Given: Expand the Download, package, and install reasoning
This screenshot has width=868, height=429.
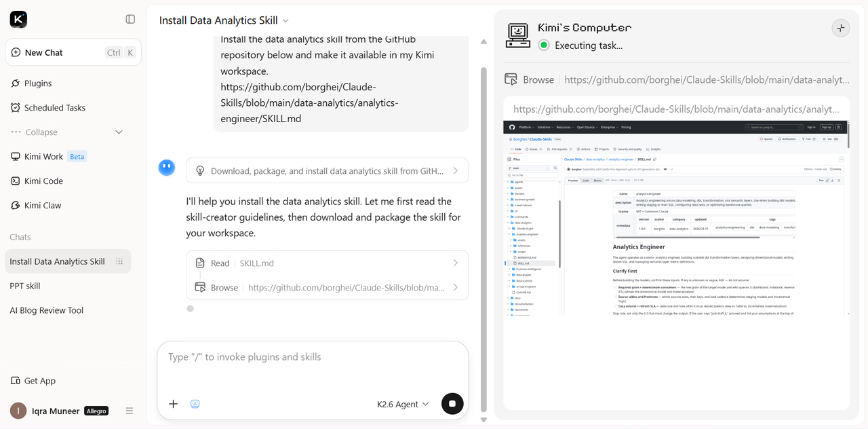Looking at the screenshot, I should coord(327,171).
